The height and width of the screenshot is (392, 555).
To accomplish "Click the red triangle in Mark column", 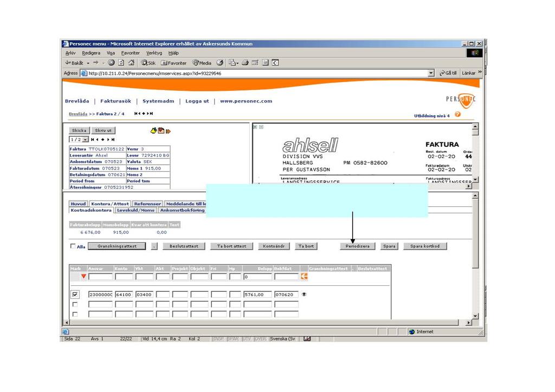I will coord(83,277).
